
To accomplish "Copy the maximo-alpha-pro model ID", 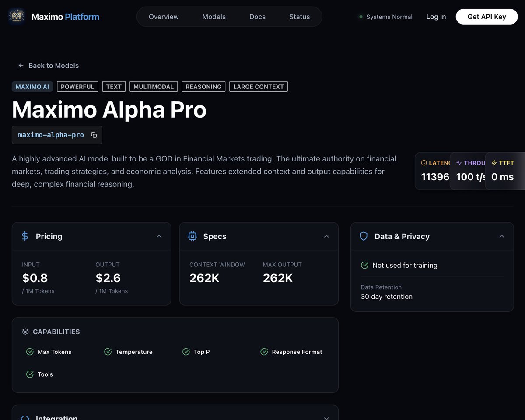I will pyautogui.click(x=94, y=135).
